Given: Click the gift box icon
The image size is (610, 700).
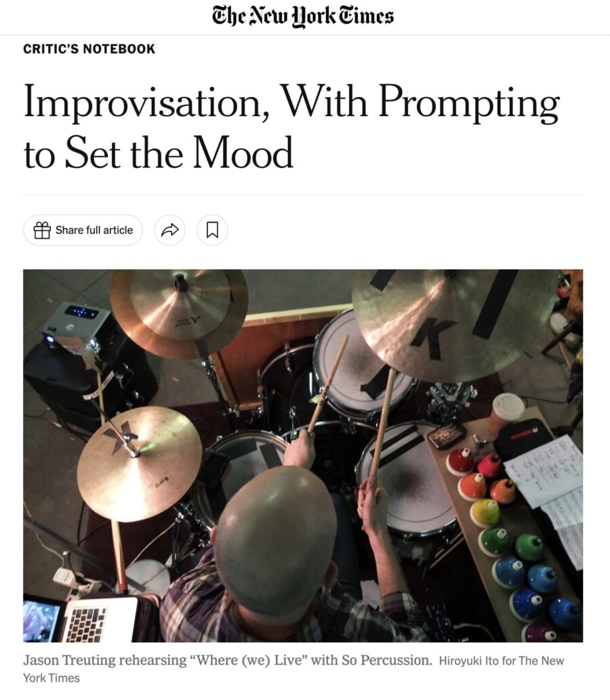Looking at the screenshot, I should pos(42,231).
